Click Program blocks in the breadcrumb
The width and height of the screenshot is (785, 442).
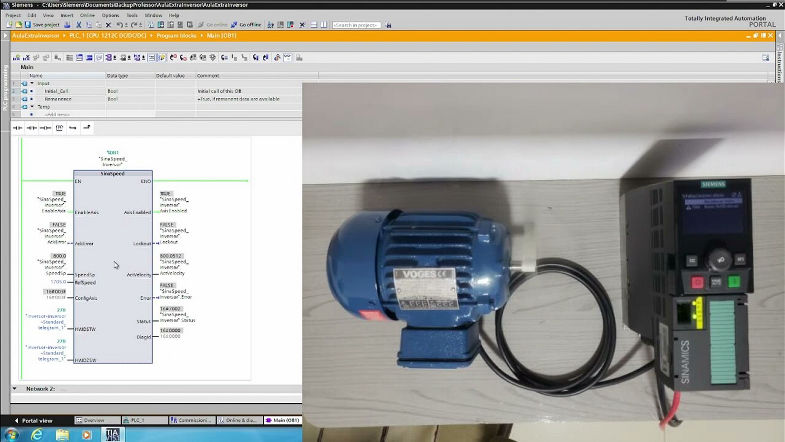[x=176, y=36]
